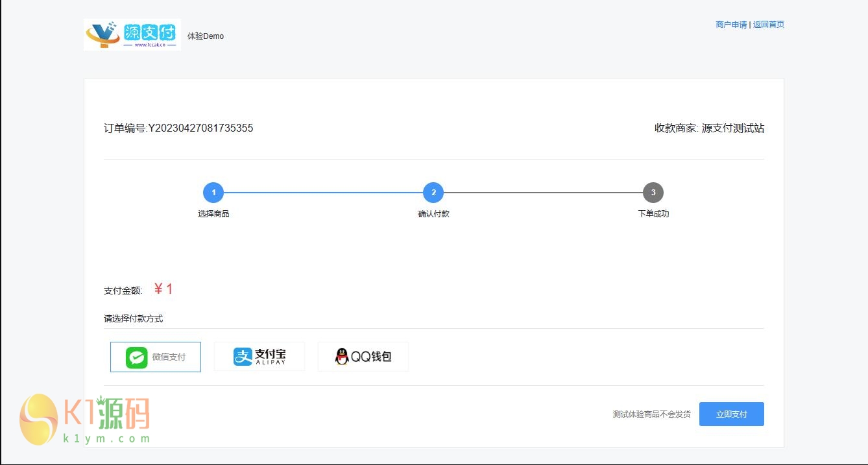The height and width of the screenshot is (465, 868).
Task: Select 微信支付 payment method label
Action: click(x=169, y=357)
